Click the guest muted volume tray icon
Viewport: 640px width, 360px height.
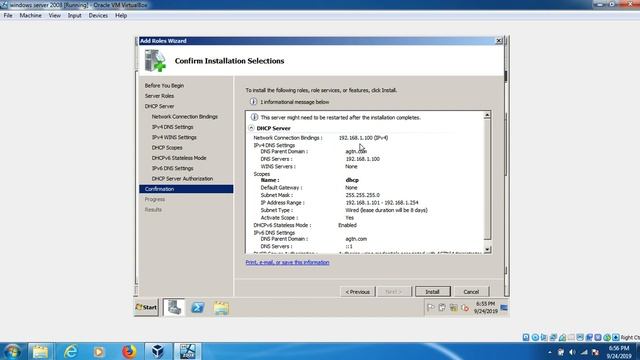[x=465, y=308]
